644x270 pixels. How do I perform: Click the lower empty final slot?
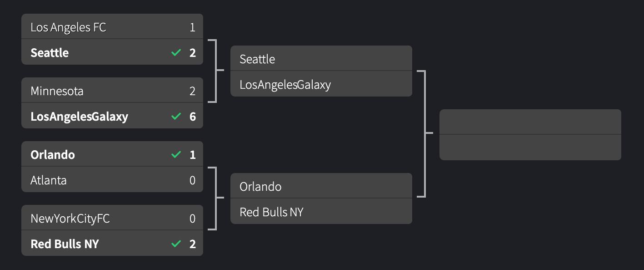529,148
